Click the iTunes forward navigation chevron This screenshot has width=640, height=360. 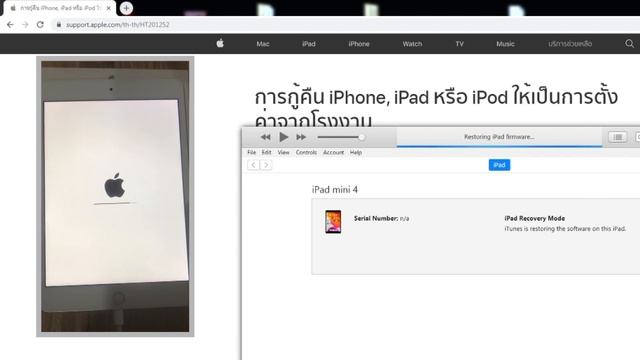tap(266, 165)
